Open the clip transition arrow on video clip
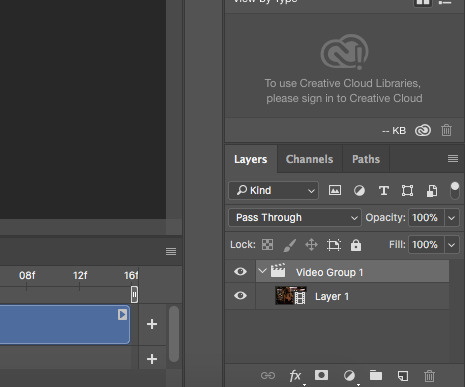The image size is (465, 387). click(122, 315)
